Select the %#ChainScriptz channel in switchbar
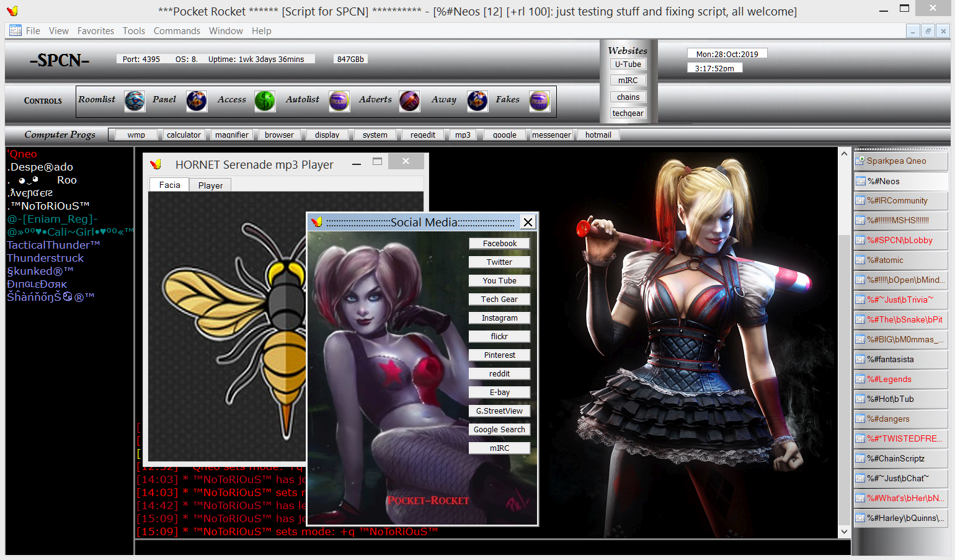This screenshot has height=560, width=955. (x=900, y=458)
